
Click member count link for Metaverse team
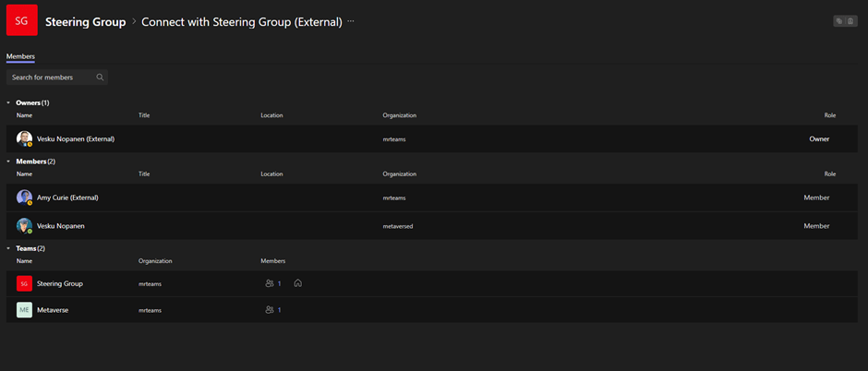(x=279, y=310)
